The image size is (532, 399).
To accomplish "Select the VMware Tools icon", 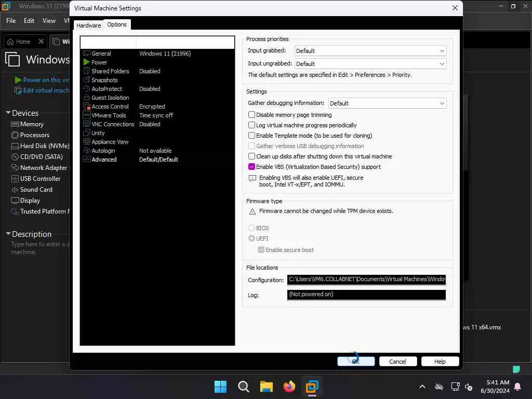I will 87,115.
